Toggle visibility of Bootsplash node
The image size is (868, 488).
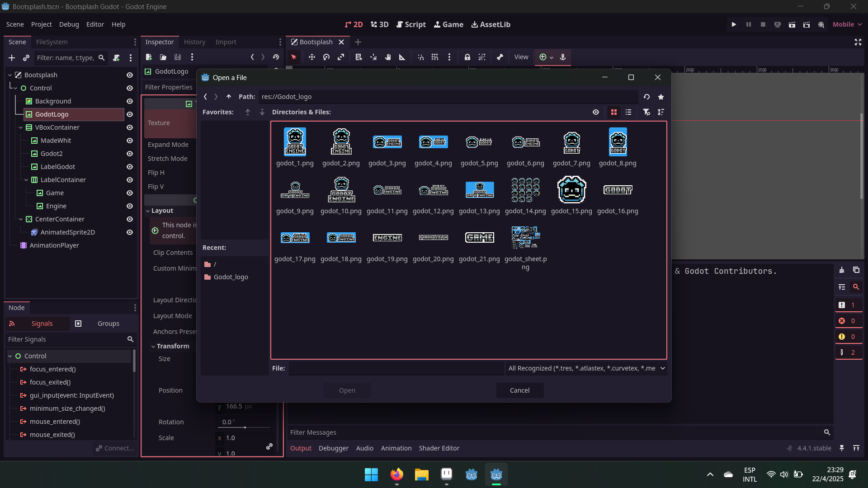(130, 75)
